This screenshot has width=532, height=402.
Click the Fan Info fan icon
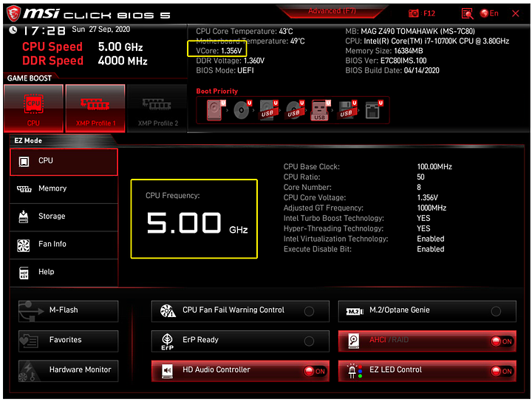[x=24, y=245]
